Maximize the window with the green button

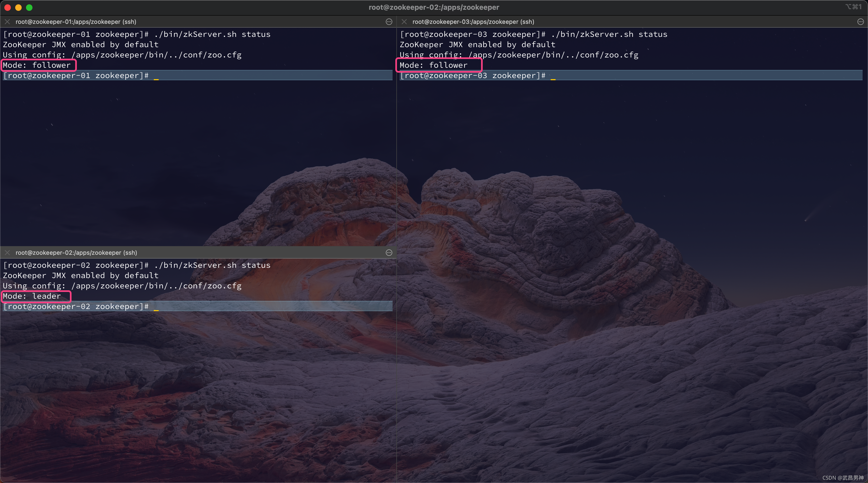[29, 7]
